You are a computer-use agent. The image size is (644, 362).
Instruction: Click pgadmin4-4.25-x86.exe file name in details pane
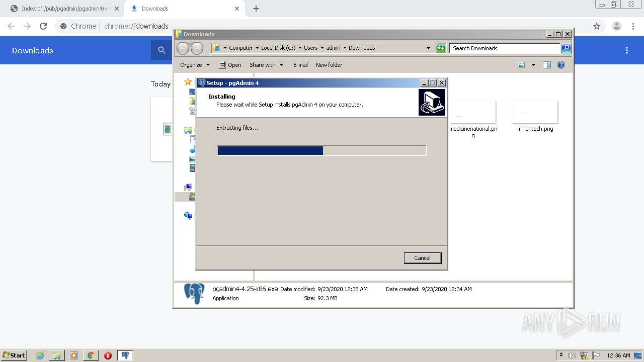click(245, 289)
